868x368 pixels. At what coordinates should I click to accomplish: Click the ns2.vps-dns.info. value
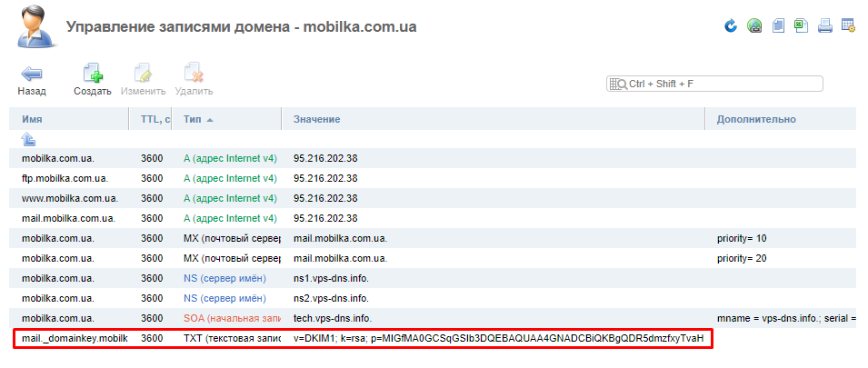click(331, 298)
